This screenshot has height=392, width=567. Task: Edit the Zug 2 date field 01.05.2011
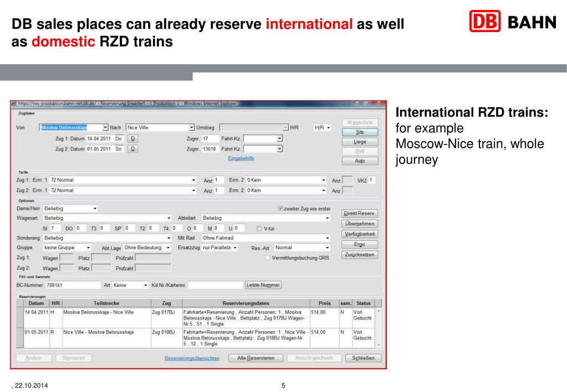pyautogui.click(x=100, y=149)
